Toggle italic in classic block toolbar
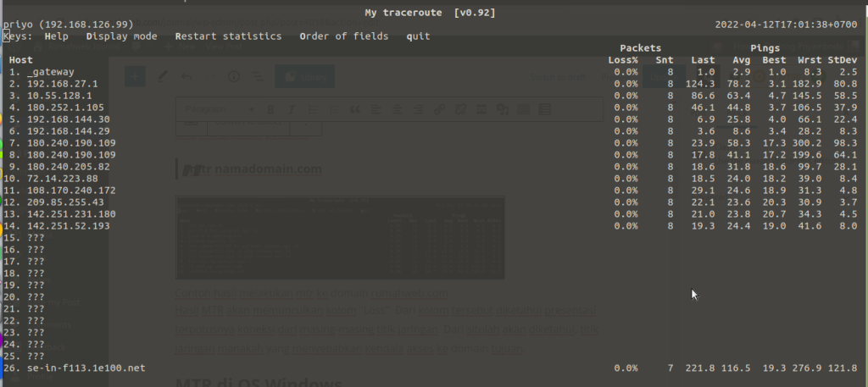Image resolution: width=868 pixels, height=387 pixels. tap(292, 109)
